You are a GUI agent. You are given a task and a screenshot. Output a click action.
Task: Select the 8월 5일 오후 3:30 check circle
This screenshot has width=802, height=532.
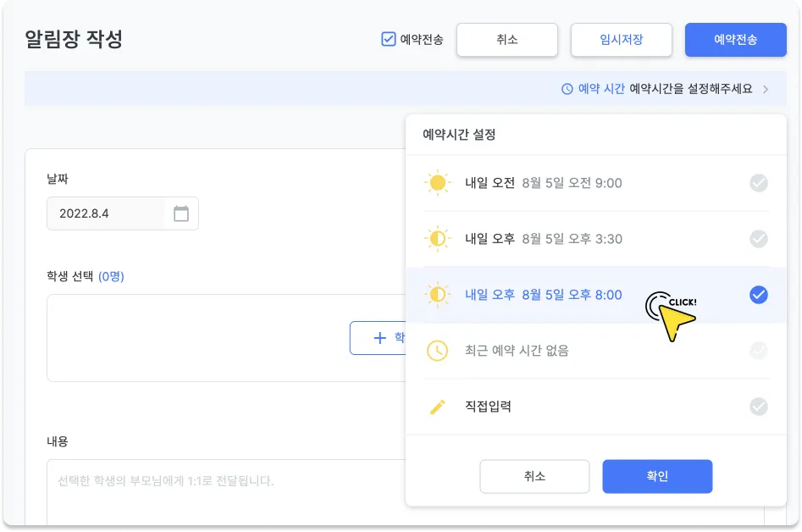pos(759,239)
